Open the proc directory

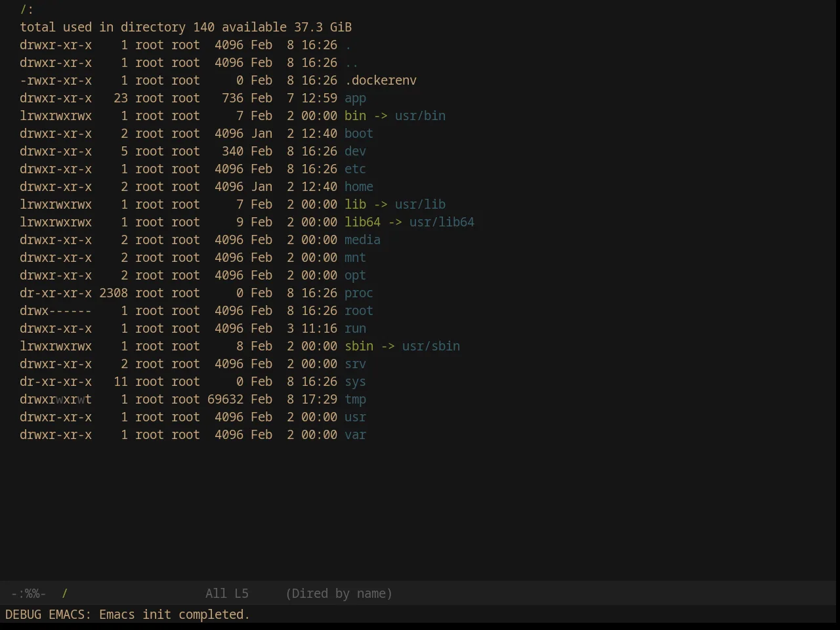point(359,293)
